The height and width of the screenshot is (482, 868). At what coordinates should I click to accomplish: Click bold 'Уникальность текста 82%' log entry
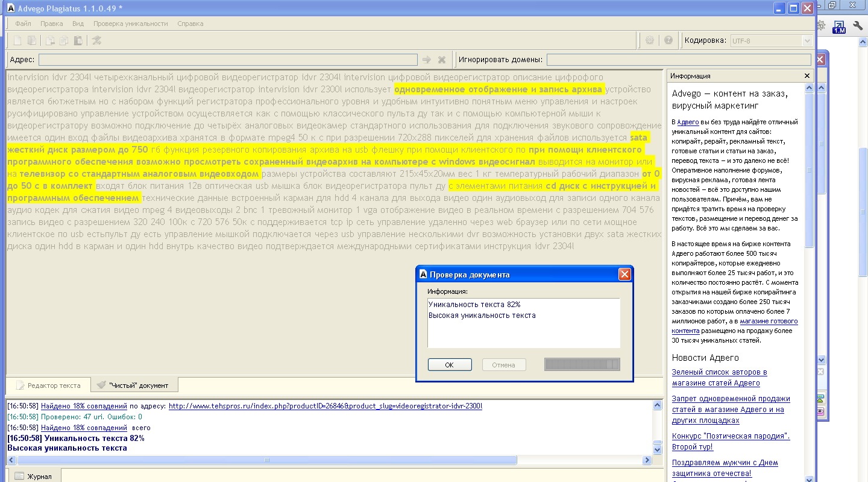coord(76,439)
